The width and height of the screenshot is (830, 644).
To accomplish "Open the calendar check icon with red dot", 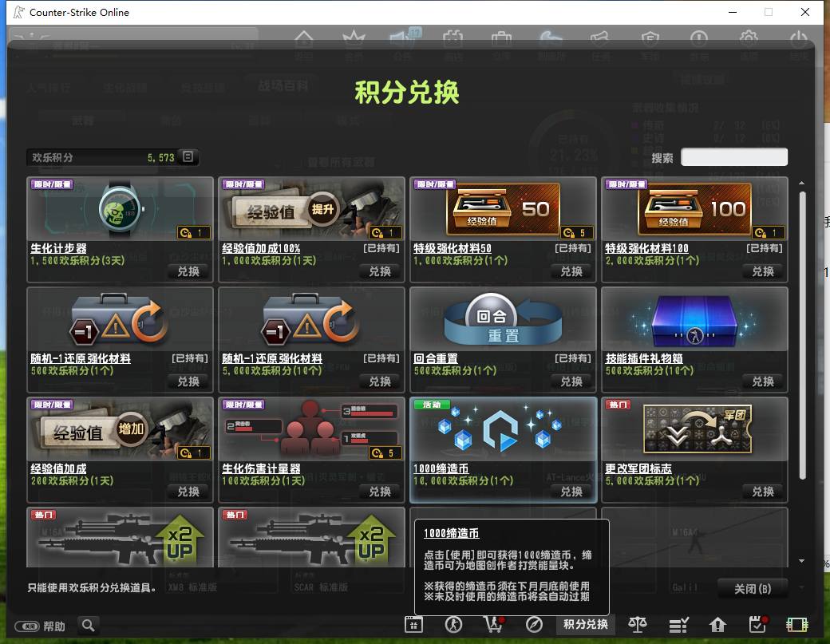I will tap(758, 625).
